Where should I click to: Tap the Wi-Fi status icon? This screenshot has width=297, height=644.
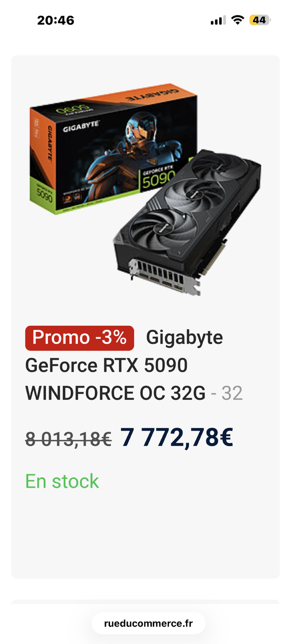(238, 20)
